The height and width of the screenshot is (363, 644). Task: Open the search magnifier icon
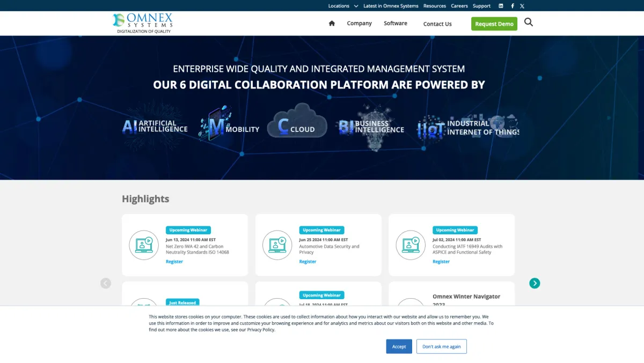[x=529, y=22]
